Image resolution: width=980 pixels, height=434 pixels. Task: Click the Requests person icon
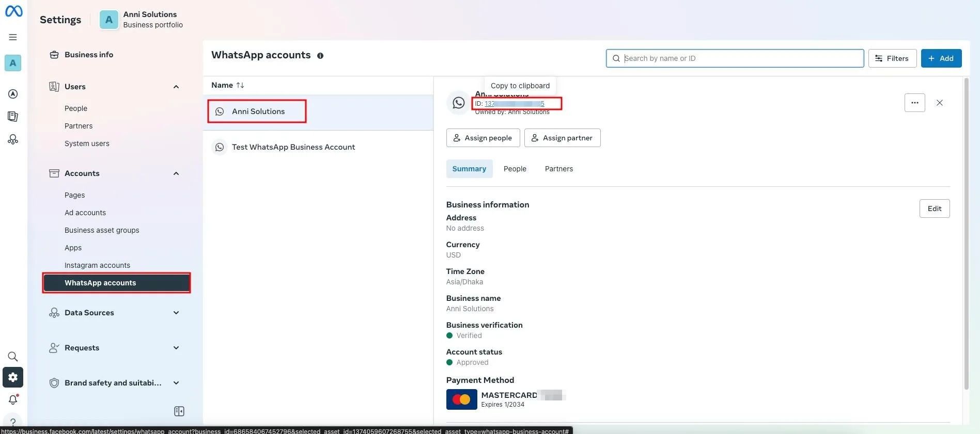pyautogui.click(x=54, y=348)
